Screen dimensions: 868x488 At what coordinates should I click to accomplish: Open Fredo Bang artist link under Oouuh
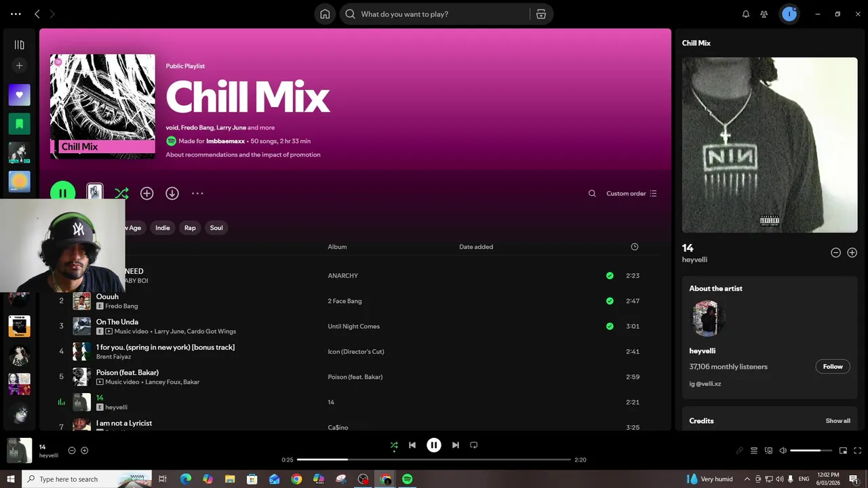pos(121,306)
